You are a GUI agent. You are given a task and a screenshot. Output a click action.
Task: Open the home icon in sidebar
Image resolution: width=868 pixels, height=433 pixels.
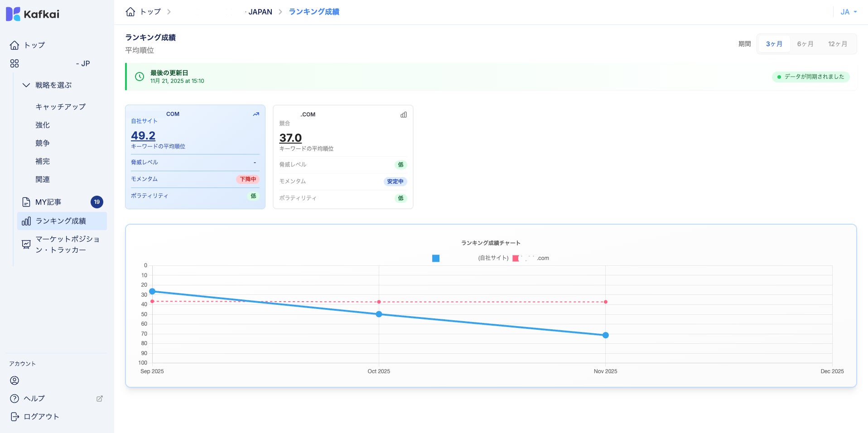click(14, 45)
